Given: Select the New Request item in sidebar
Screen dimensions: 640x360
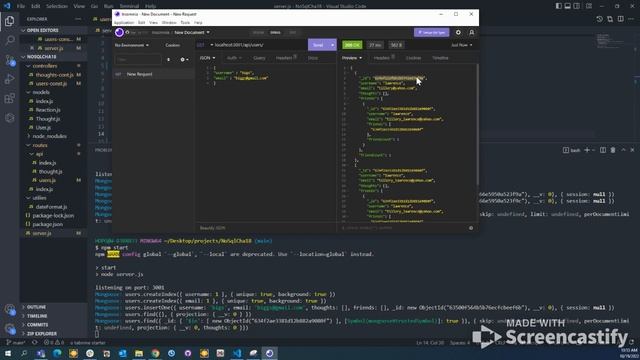Looking at the screenshot, I should [x=153, y=74].
